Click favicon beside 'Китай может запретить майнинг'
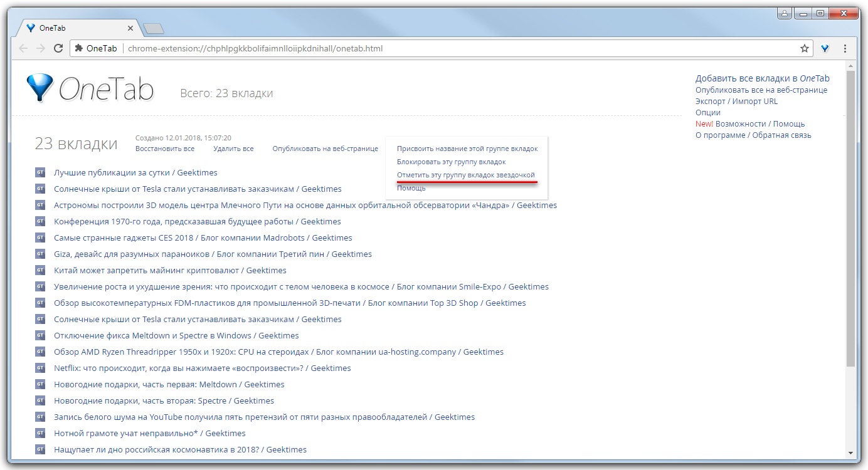This screenshot has width=868, height=470. pos(40,270)
